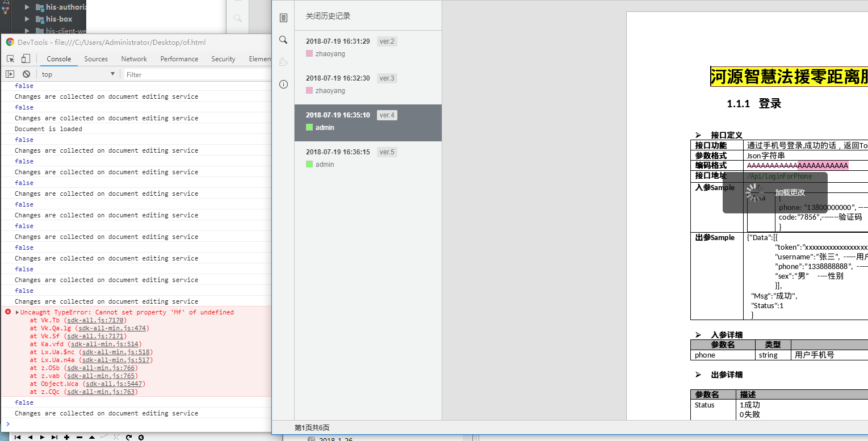Select history version ver.4 by admin
The height and width of the screenshot is (441, 868).
[368, 123]
